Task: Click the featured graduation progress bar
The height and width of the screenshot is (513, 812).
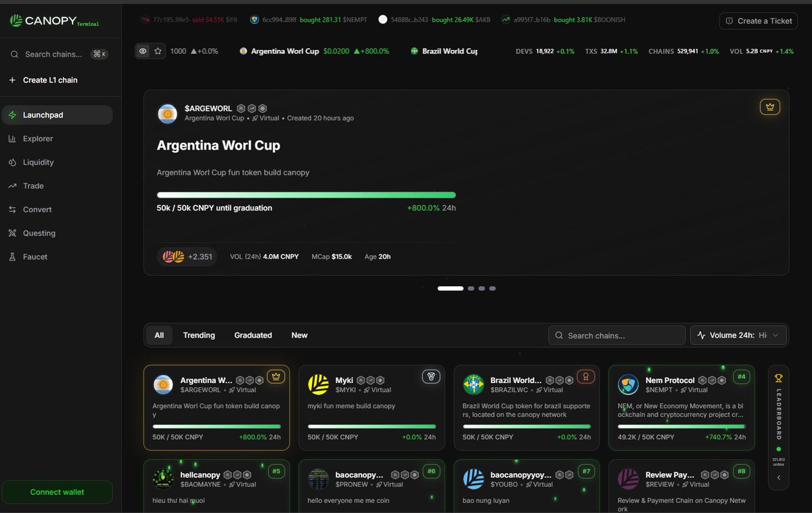Action: [307, 195]
